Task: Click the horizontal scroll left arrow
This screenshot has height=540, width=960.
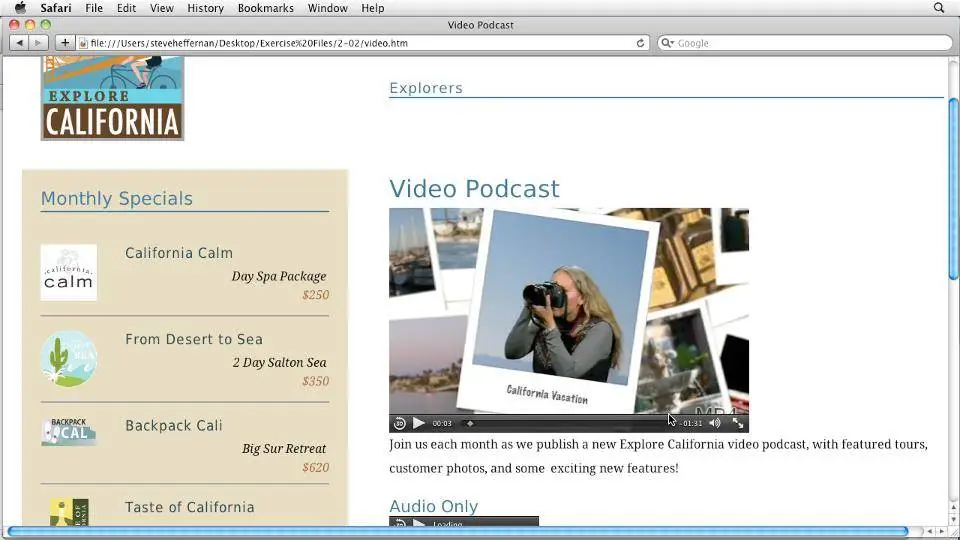Action: (929, 531)
